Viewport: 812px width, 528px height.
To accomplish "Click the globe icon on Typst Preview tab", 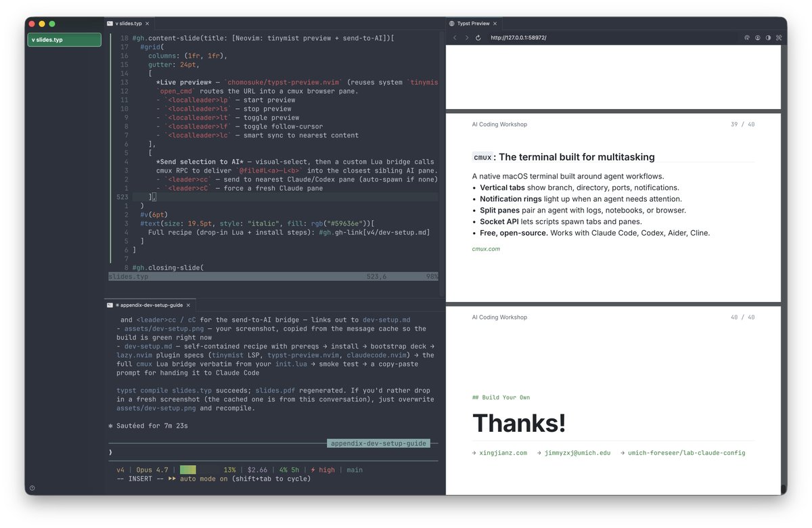I will click(x=452, y=24).
